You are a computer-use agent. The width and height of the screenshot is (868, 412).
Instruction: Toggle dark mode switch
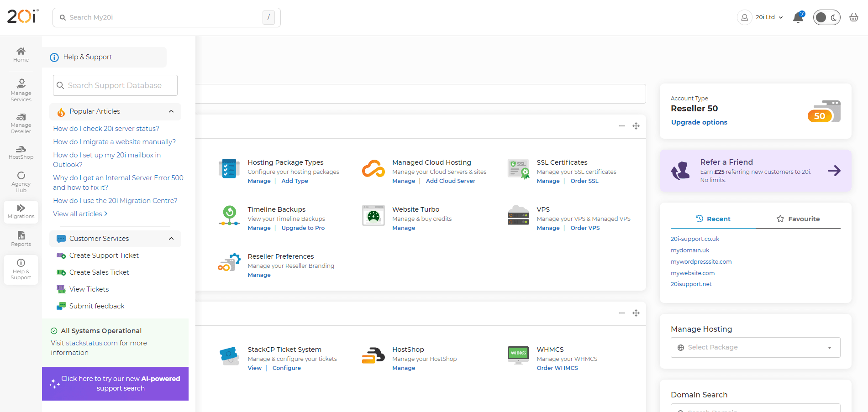pos(826,17)
